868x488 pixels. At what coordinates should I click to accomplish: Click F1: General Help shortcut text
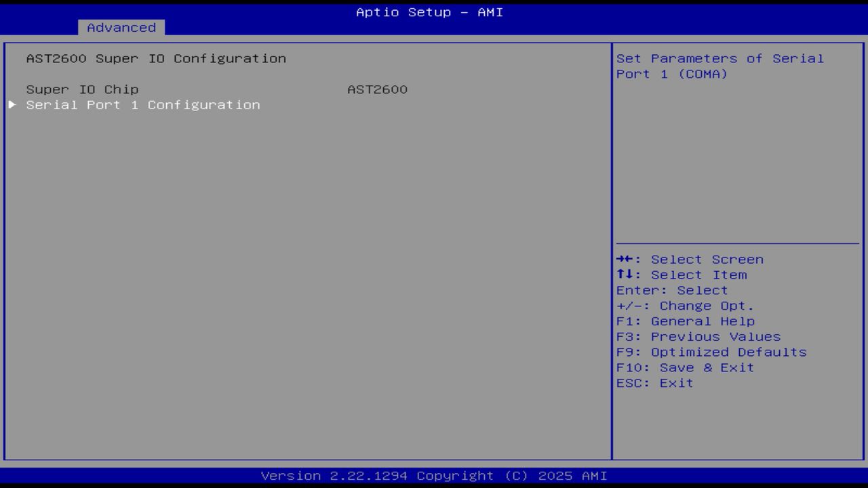[x=686, y=321]
